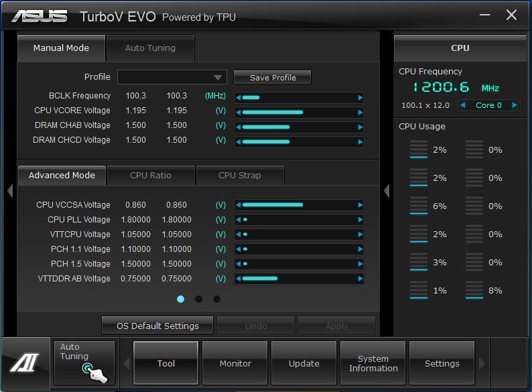The height and width of the screenshot is (392, 532).
Task: Collapse the CPU monitor panel arrow
Action: tap(387, 191)
